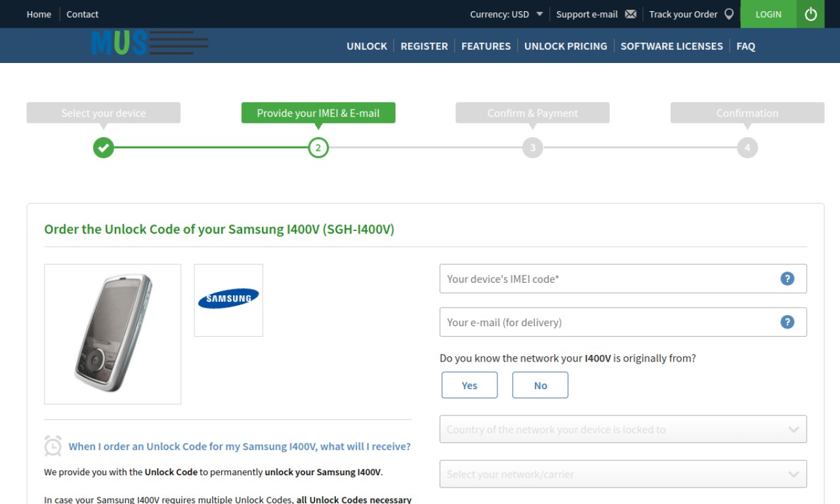The image size is (840, 504).
Task: Click the Confirm & Payment step tab
Action: point(533,113)
